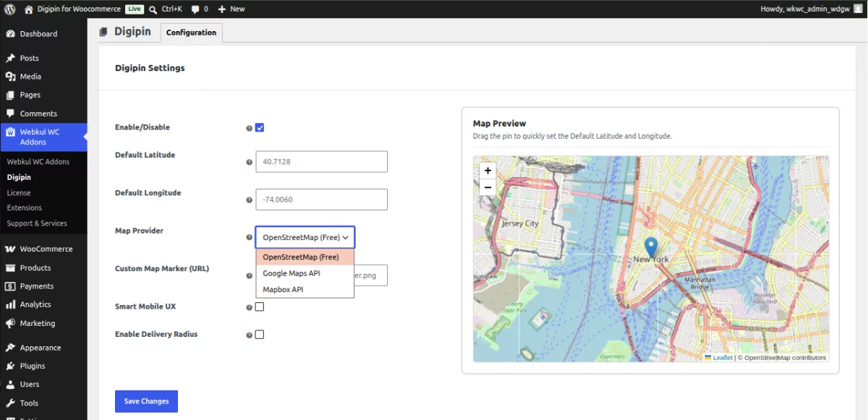Click into the Default Latitude field
The width and height of the screenshot is (868, 420).
321,162
